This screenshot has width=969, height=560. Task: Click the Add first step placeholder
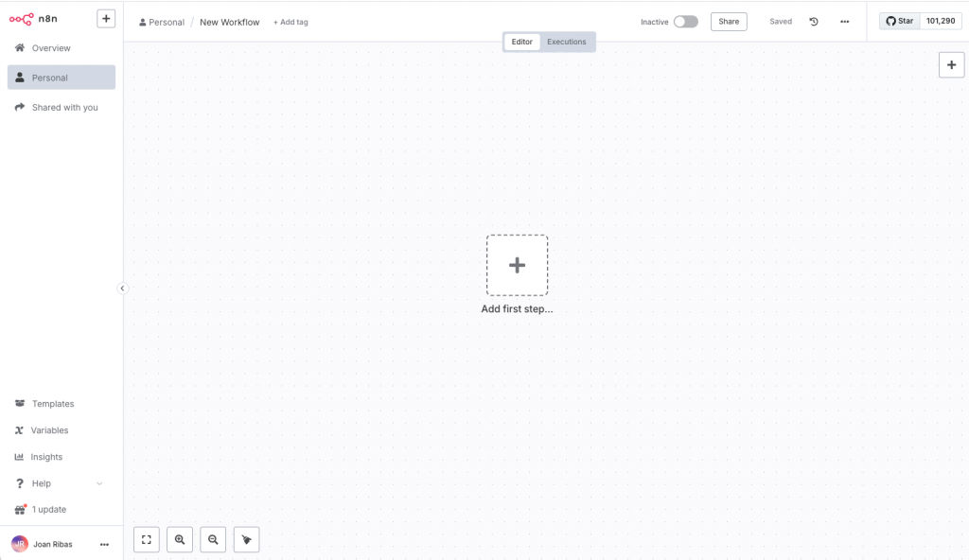pyautogui.click(x=517, y=266)
